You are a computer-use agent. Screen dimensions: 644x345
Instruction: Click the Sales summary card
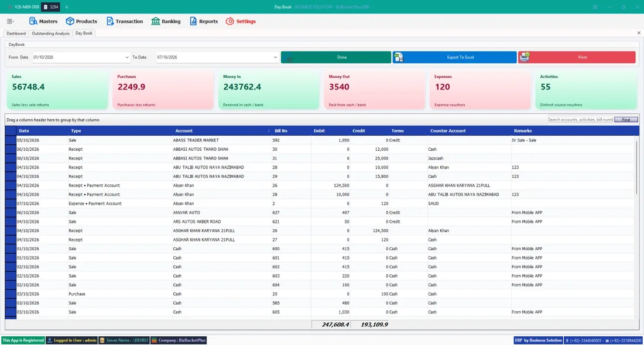pos(57,91)
